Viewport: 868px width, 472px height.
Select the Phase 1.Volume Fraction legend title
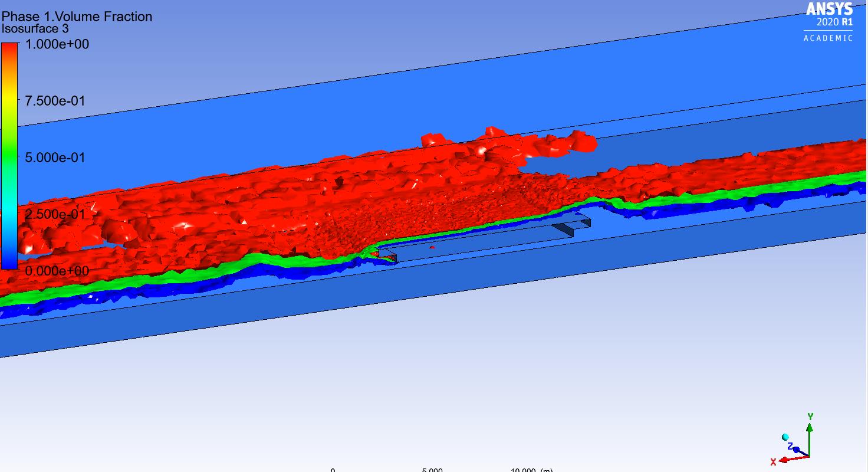77,17
